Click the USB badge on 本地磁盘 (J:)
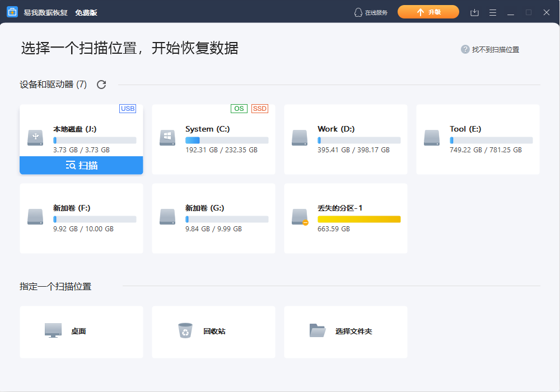This screenshot has width=560, height=392. pyautogui.click(x=128, y=109)
